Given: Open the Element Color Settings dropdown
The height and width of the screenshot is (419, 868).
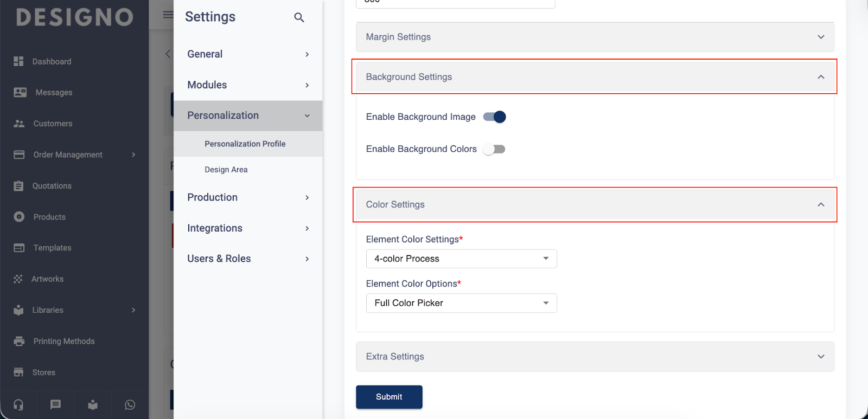Looking at the screenshot, I should click(x=461, y=259).
